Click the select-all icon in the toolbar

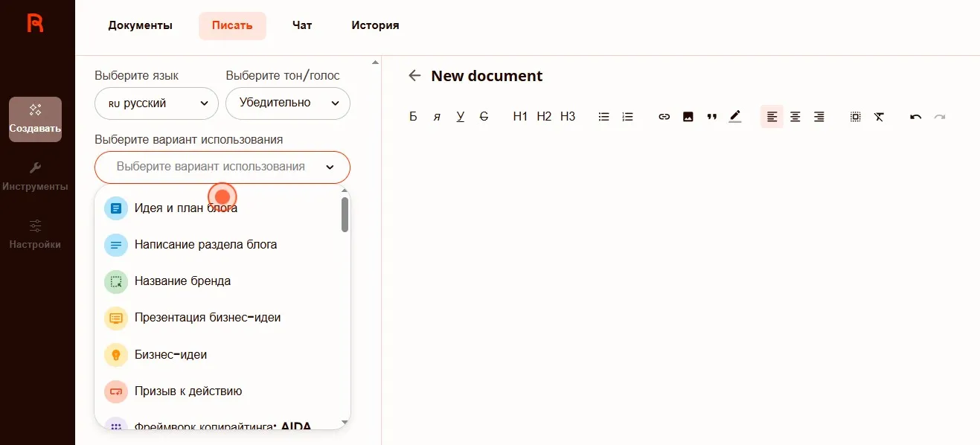coord(856,117)
